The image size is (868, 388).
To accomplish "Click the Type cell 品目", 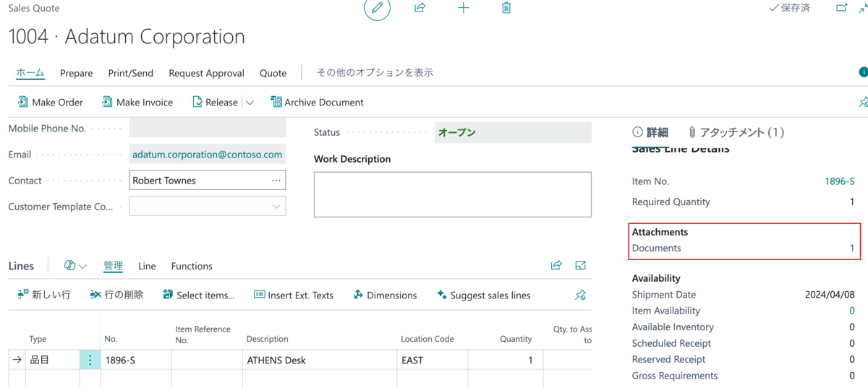I will pos(53,360).
